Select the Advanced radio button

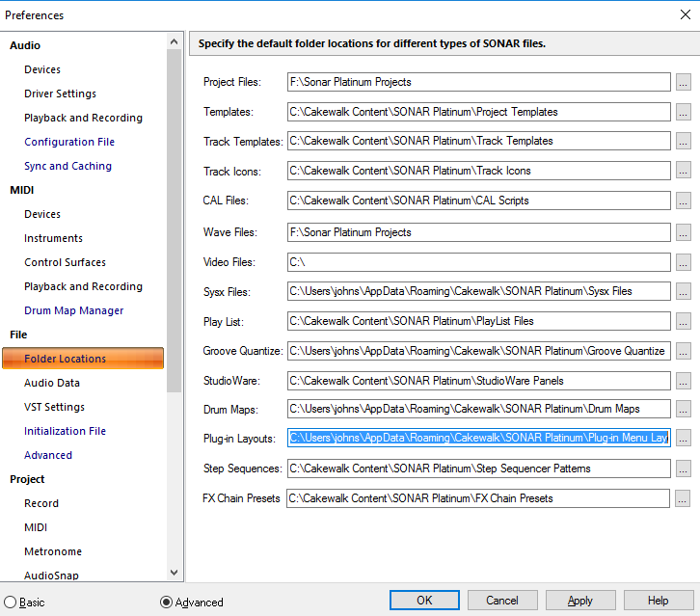coord(166,602)
